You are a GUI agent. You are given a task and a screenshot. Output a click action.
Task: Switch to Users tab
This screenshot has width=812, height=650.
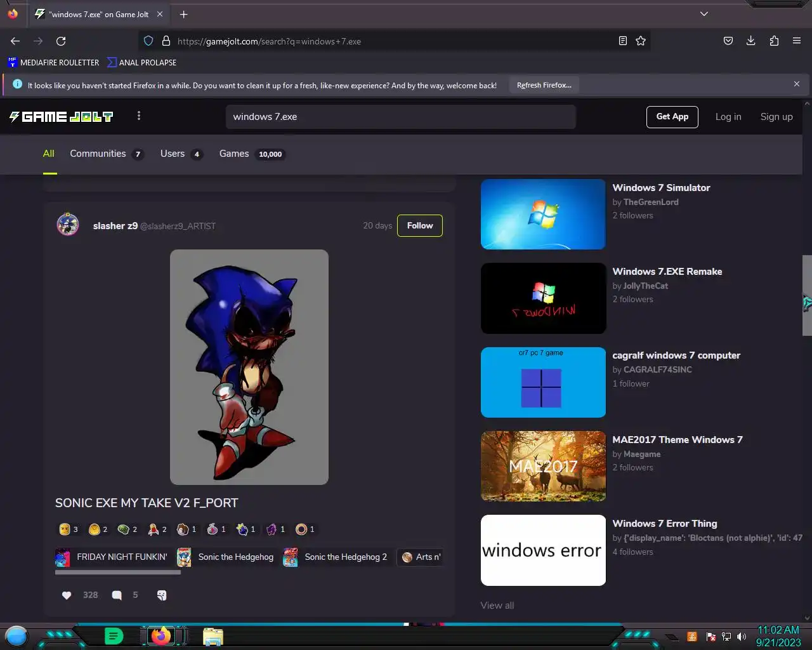tap(181, 154)
